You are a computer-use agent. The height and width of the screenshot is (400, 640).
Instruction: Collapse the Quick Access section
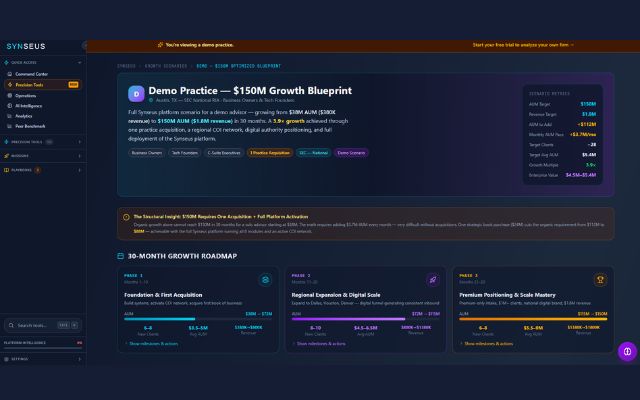coord(80,62)
